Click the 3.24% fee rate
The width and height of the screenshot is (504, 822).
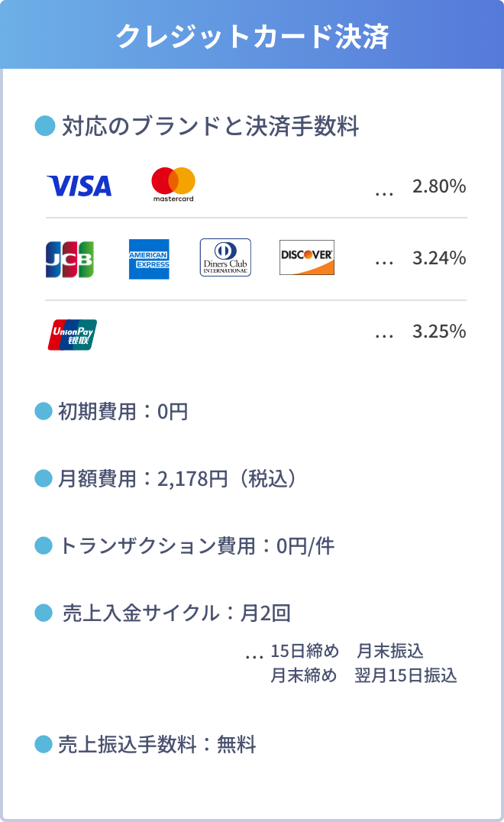click(x=438, y=258)
